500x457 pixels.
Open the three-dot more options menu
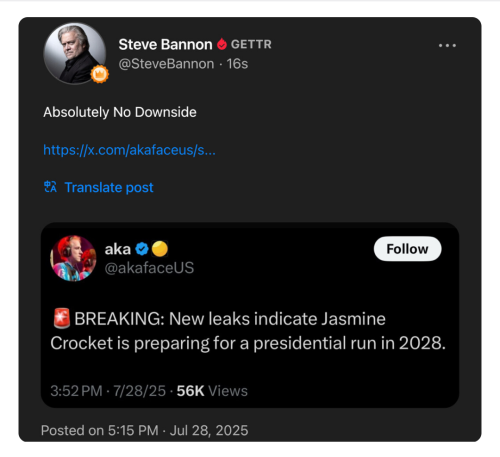coord(447,45)
